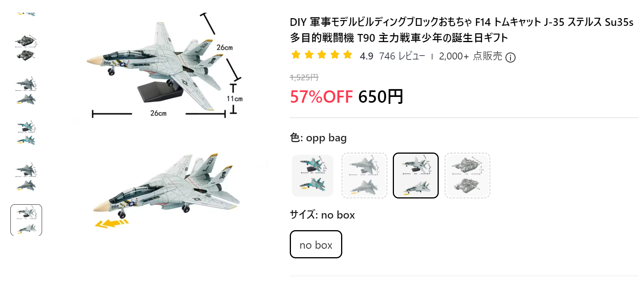Click the info icon beside sales count

(510, 58)
